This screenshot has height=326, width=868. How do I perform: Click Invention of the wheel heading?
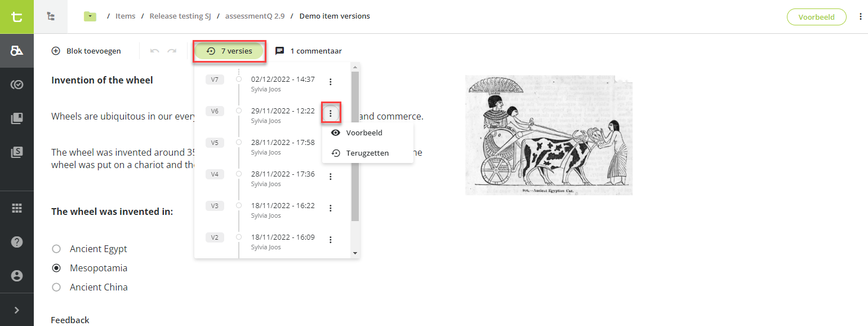(x=102, y=80)
